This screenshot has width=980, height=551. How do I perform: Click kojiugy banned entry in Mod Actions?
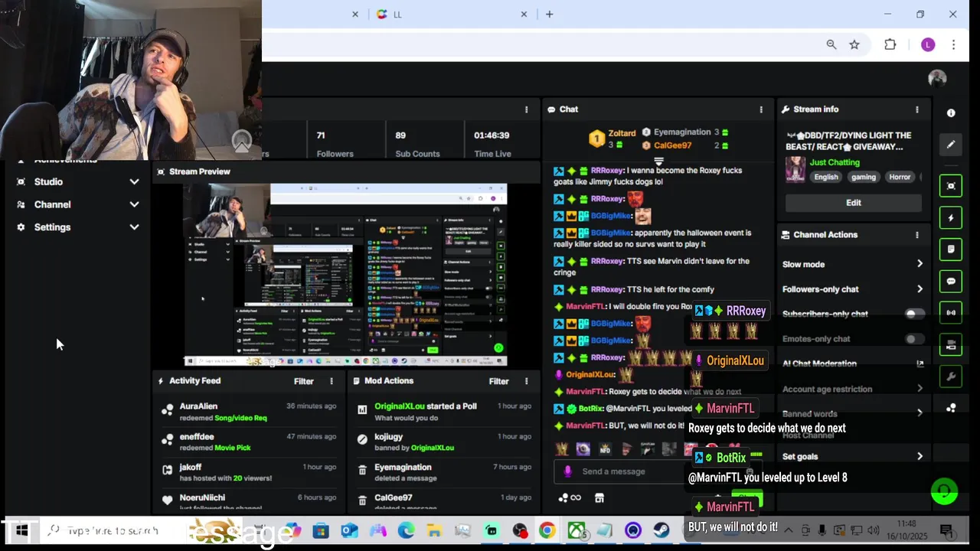click(x=443, y=442)
